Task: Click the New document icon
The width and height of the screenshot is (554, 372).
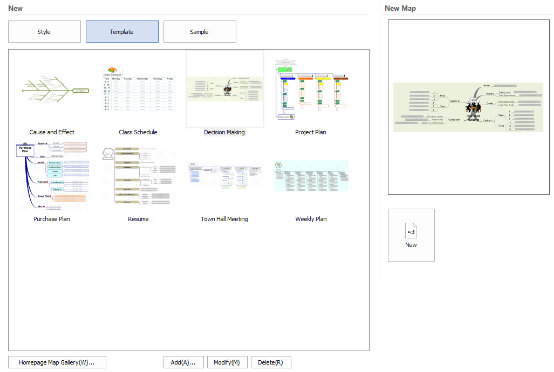Action: (411, 235)
